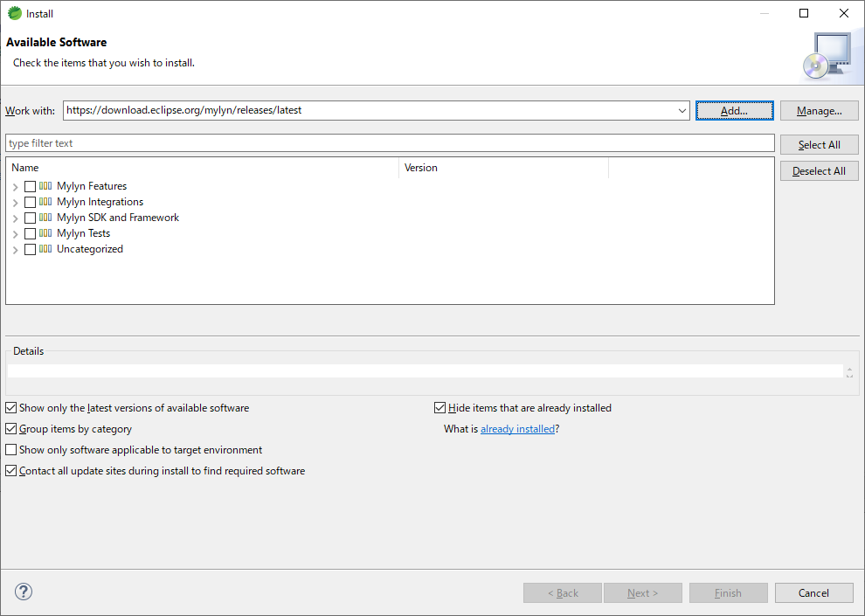The image size is (865, 616).
Task: Click the Mylyn Features category icon
Action: tap(45, 186)
